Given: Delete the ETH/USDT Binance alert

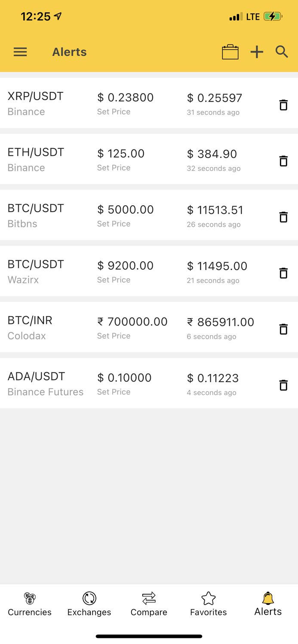Looking at the screenshot, I should (x=283, y=161).
